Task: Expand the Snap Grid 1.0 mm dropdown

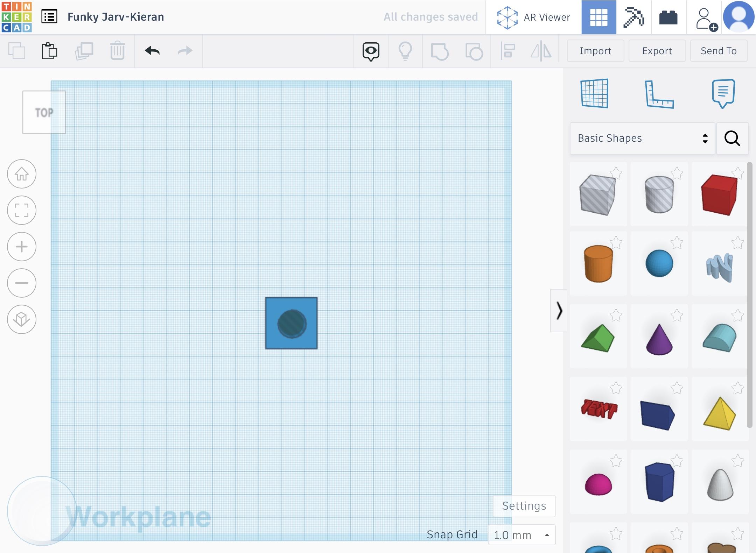Action: tap(521, 535)
